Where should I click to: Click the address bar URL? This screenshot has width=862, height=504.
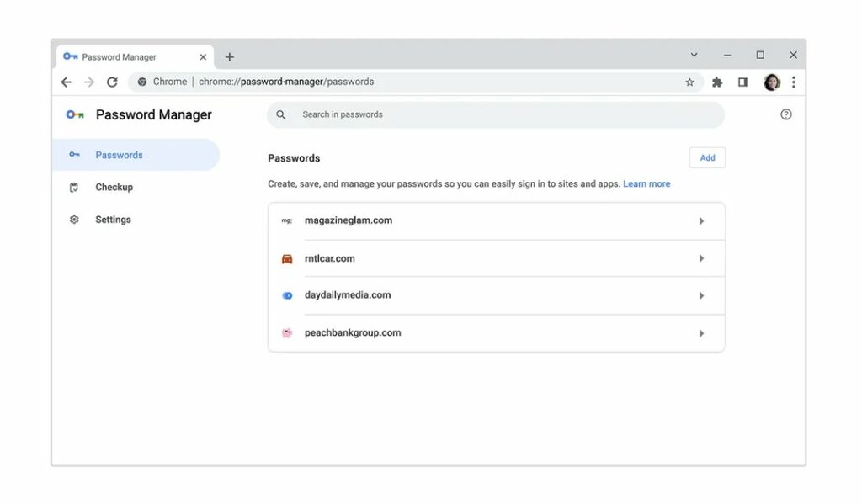[x=286, y=82]
